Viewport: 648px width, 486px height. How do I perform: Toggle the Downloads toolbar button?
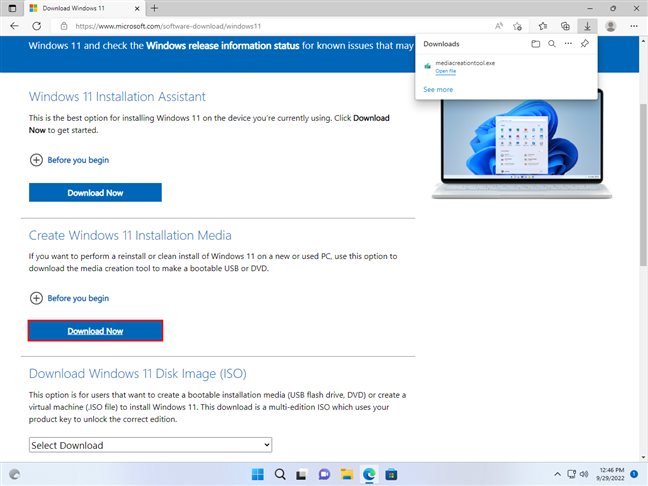587,26
